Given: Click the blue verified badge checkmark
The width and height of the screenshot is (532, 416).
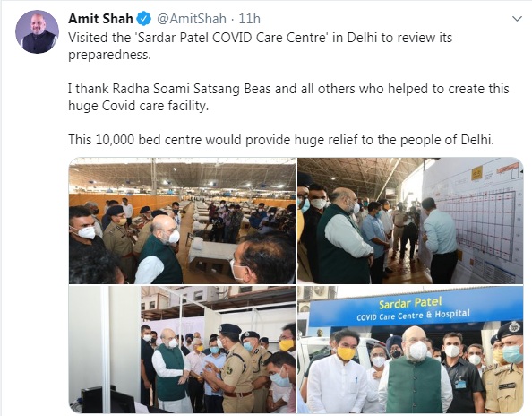Looking at the screenshot, I should point(143,19).
